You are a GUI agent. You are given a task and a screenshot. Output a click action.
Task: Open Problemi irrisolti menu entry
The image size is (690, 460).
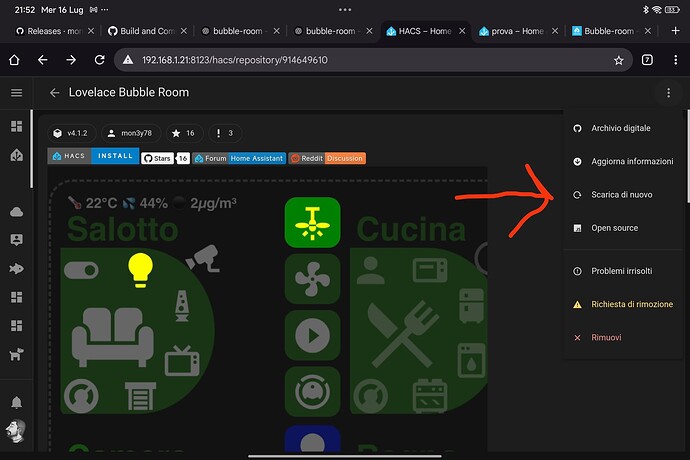coord(623,271)
